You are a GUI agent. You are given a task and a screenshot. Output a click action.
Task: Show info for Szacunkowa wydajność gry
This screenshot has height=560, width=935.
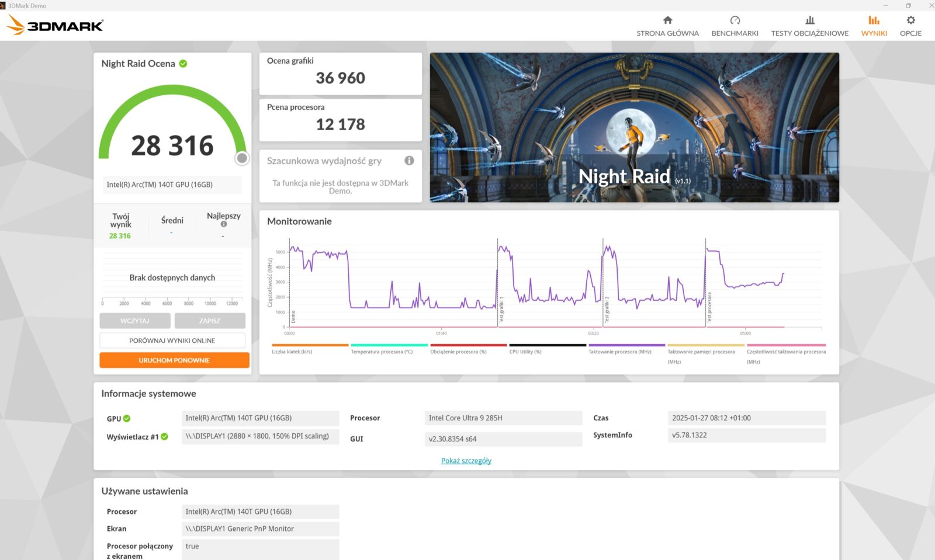[x=409, y=161]
